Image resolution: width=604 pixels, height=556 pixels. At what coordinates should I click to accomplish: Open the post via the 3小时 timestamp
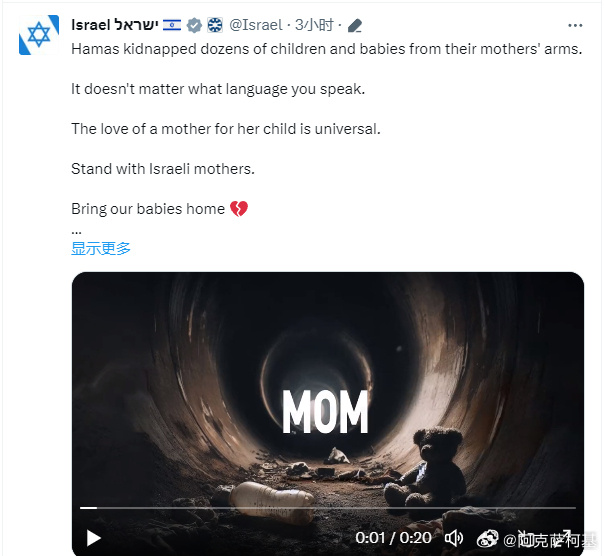coord(314,25)
